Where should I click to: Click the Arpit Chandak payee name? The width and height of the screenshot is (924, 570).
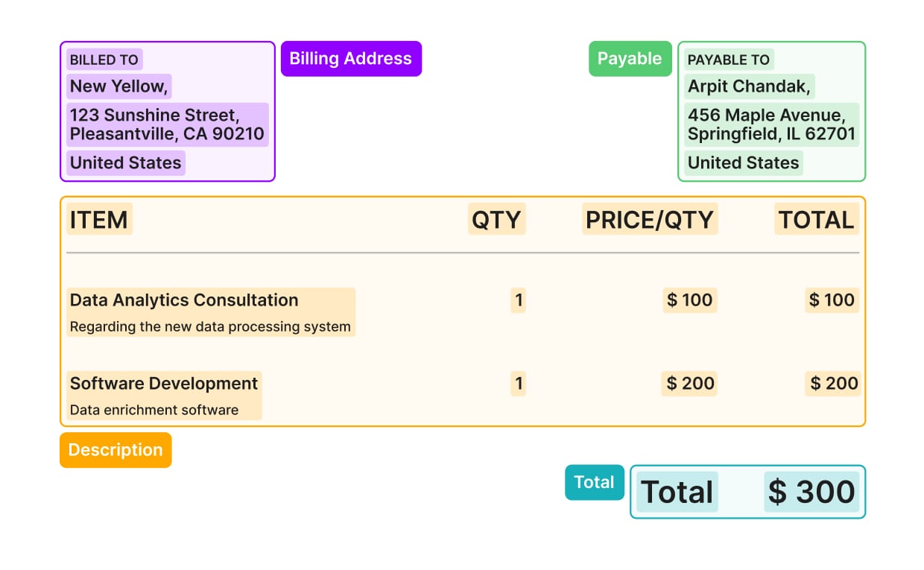(749, 86)
